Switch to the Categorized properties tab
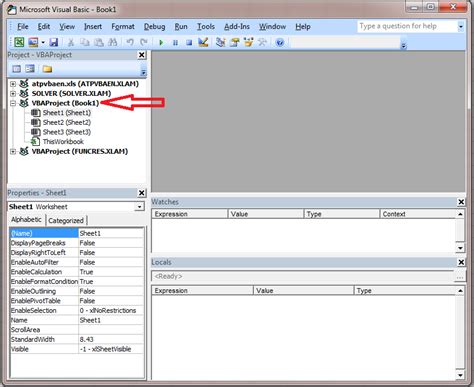 [x=66, y=220]
